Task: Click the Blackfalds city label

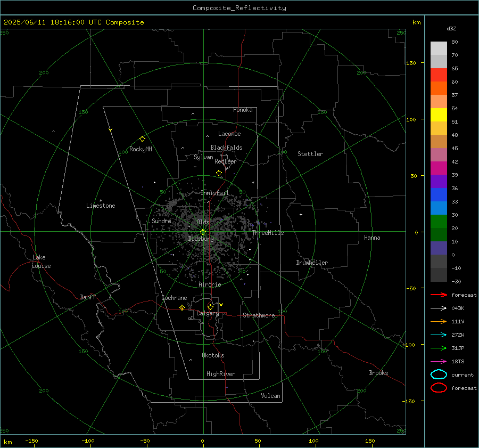Action: 226,148
